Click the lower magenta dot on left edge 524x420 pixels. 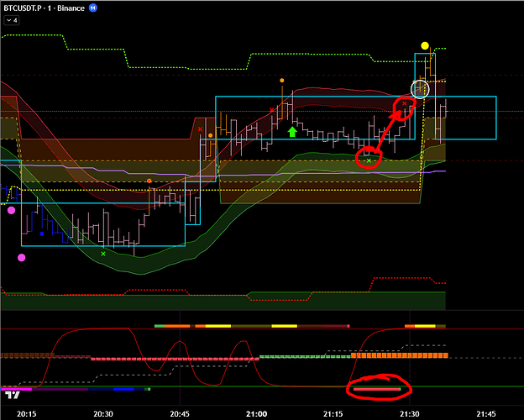click(21, 257)
